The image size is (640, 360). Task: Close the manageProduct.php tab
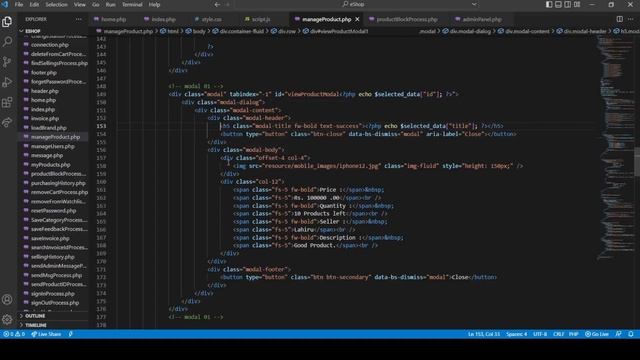point(357,19)
